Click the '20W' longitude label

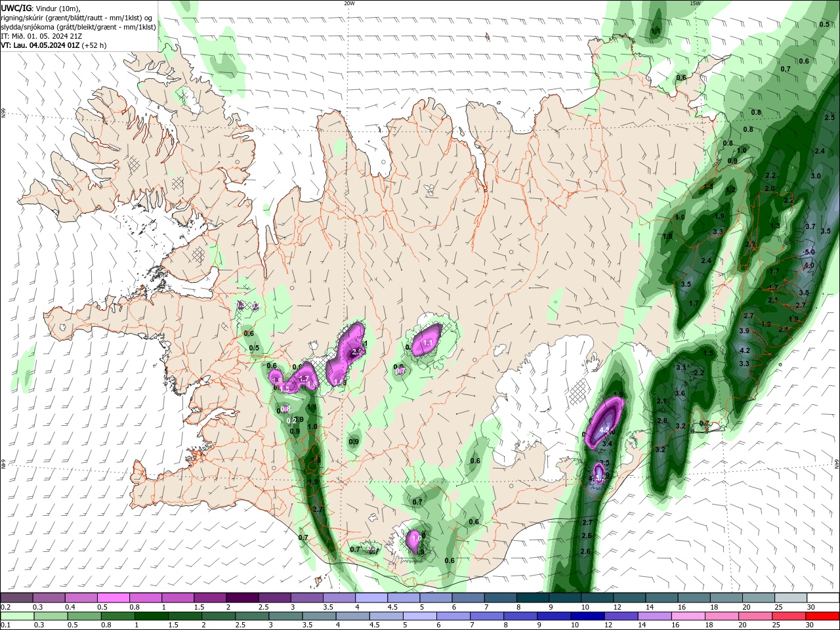[349, 3]
